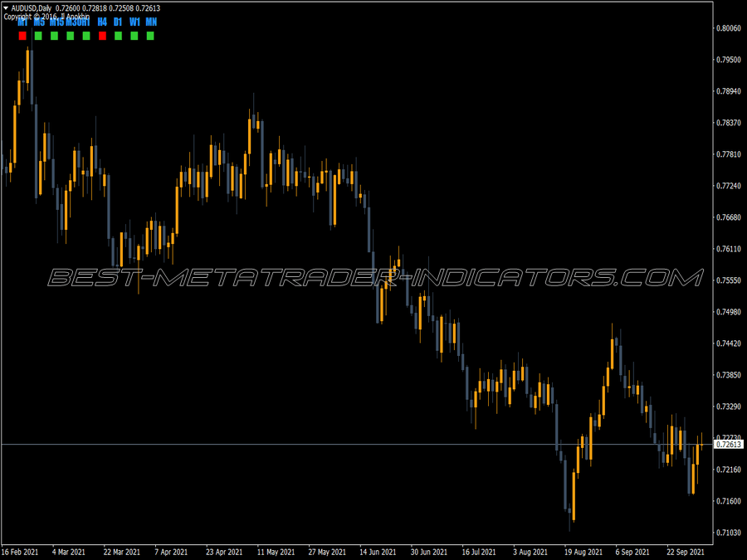Click the green M30 signal square

tap(70, 35)
